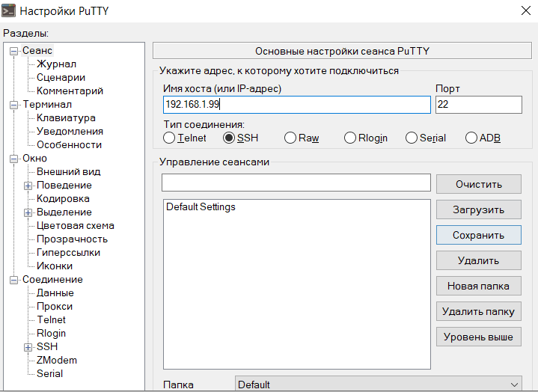Open the Особенности section
This screenshot has width=538, height=392.
coord(69,144)
